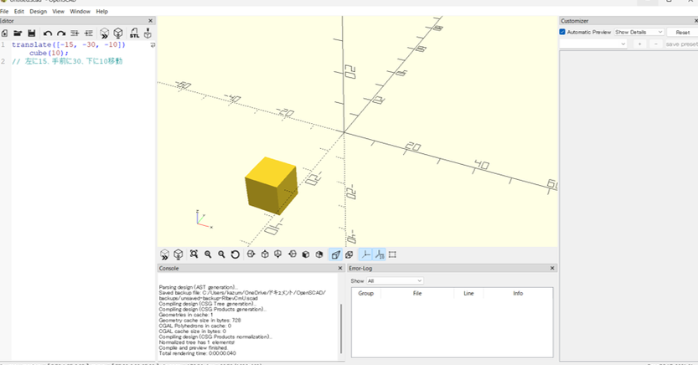The width and height of the screenshot is (698, 365).
Task: Click the cube(10); code line
Action: 49,53
